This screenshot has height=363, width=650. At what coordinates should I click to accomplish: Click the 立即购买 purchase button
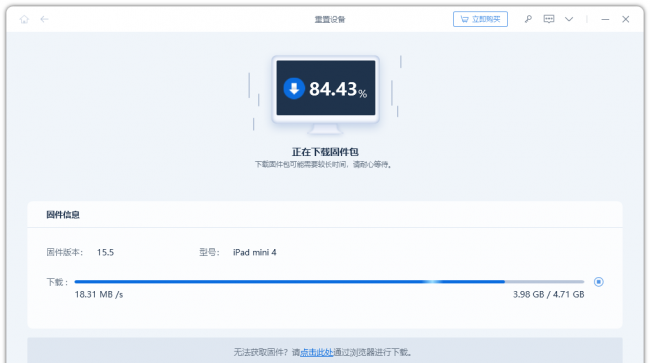tap(480, 19)
